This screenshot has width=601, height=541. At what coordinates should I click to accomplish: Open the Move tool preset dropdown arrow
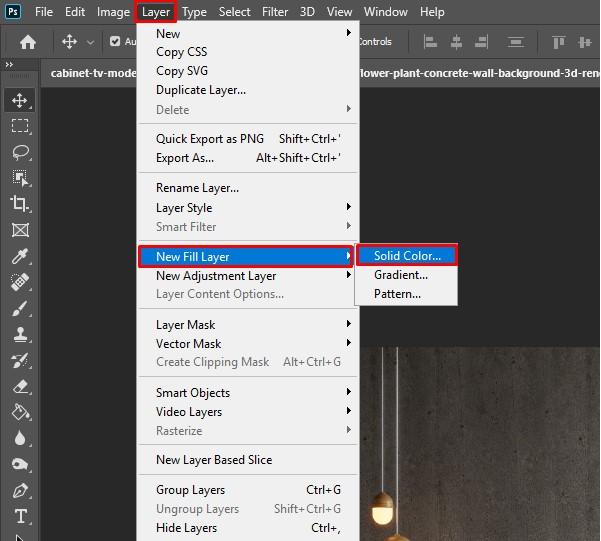[x=90, y=42]
